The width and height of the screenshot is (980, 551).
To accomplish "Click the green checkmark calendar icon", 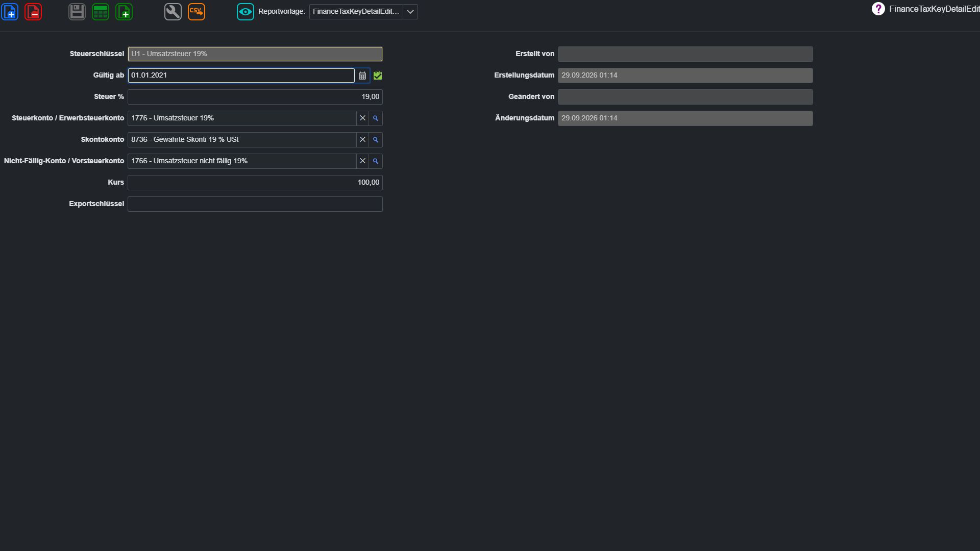I will [378, 76].
